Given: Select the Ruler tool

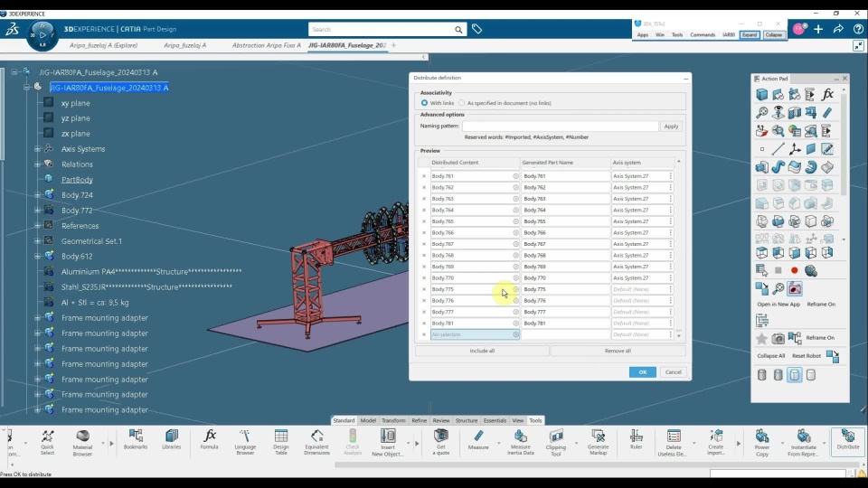Looking at the screenshot, I should pyautogui.click(x=636, y=440).
